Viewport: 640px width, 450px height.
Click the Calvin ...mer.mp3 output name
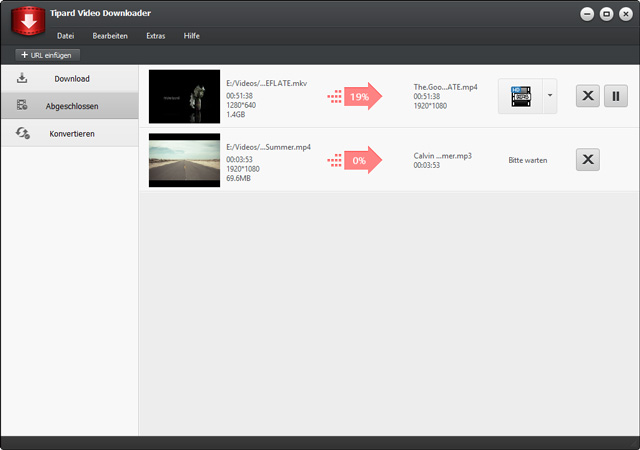(442, 156)
